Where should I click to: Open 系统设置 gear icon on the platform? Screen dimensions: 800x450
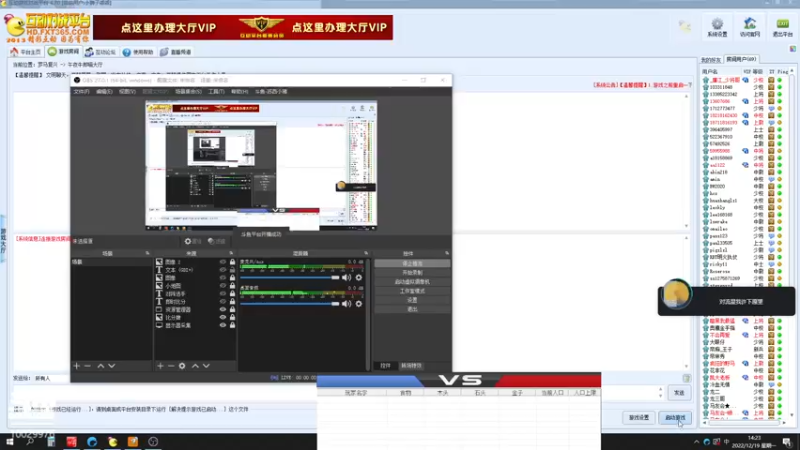click(x=717, y=27)
